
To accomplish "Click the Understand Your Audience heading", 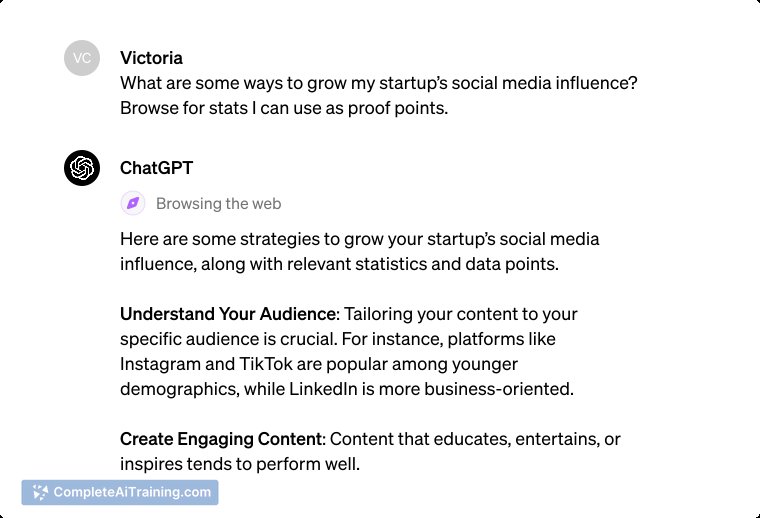I will [228, 314].
